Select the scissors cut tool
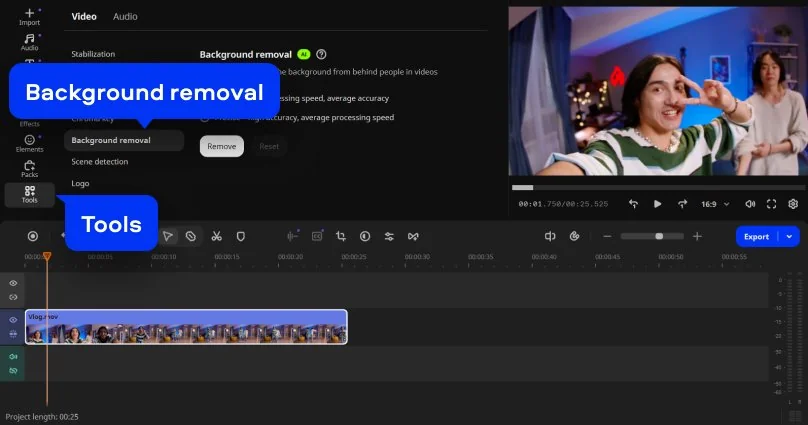The image size is (808, 425). coord(215,236)
